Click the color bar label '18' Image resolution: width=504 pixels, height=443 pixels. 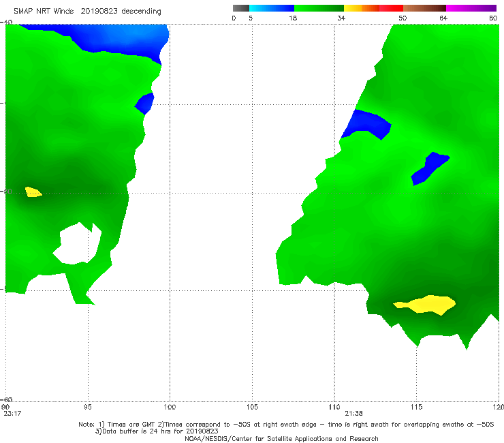click(x=293, y=18)
